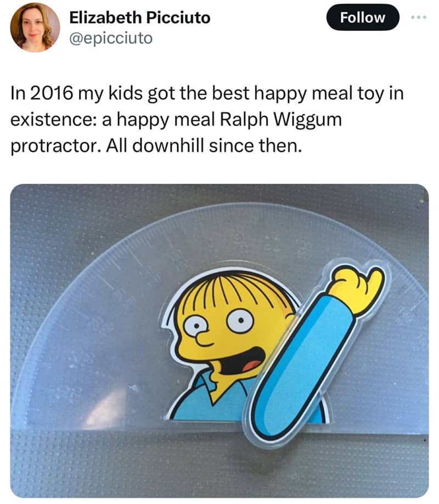The height and width of the screenshot is (504, 439).
Task: Click Ralph's right eye in the photo
Action: (241, 321)
